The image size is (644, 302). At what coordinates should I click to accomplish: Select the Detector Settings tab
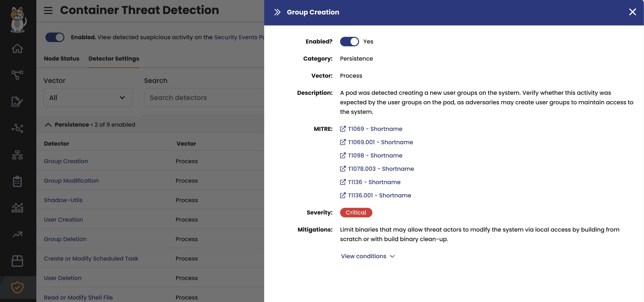114,59
